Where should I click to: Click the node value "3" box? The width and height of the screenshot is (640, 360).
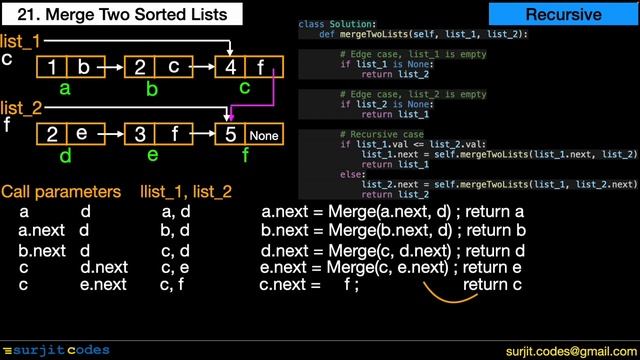[140, 134]
